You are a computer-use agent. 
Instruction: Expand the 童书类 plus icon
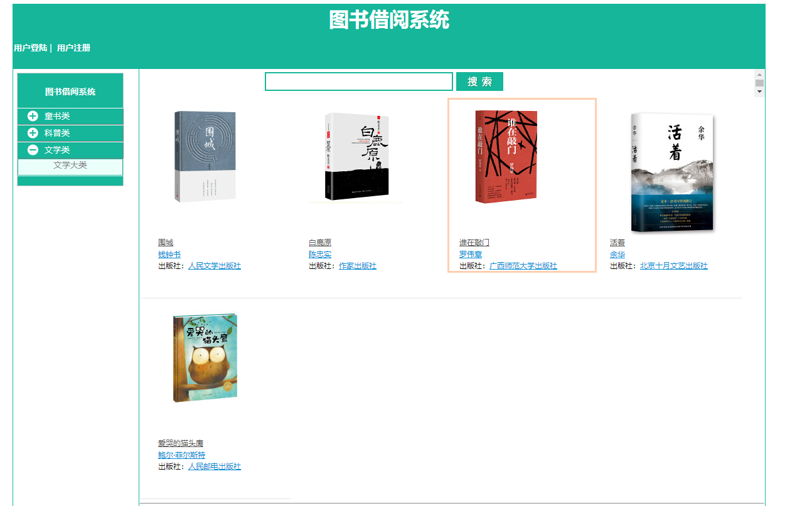tap(33, 116)
